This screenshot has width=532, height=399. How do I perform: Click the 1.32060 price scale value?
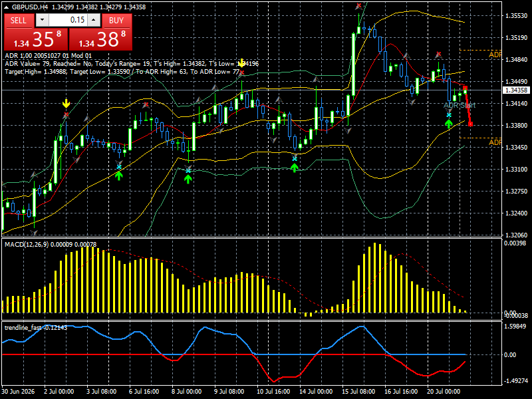coord(516,235)
